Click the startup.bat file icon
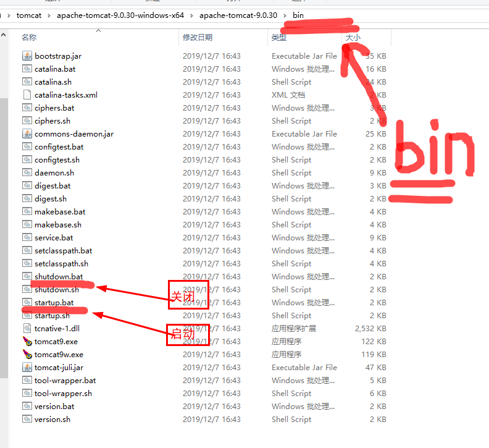The height and width of the screenshot is (448, 489). pyautogui.click(x=27, y=303)
